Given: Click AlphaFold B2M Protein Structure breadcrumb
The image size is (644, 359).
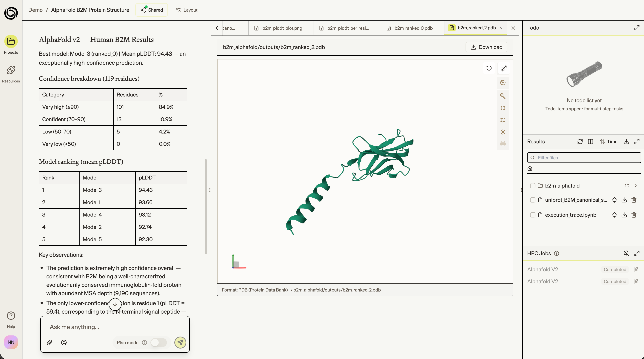Looking at the screenshot, I should tap(90, 10).
